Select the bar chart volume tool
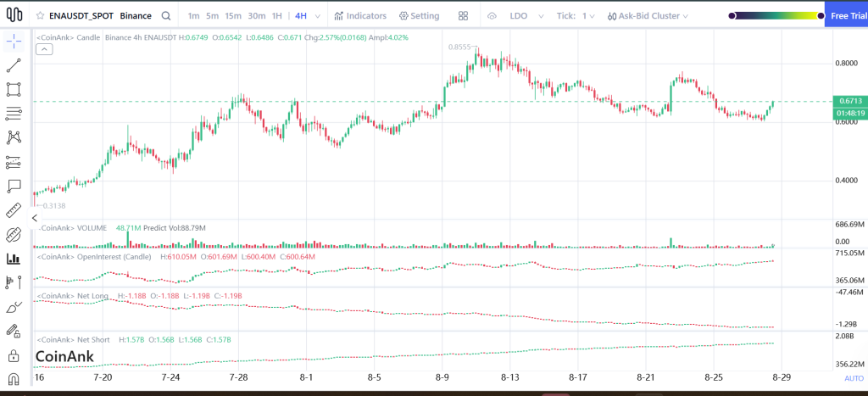The image size is (868, 396). point(14,259)
